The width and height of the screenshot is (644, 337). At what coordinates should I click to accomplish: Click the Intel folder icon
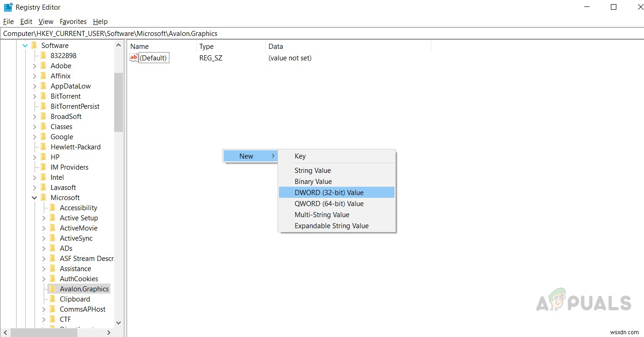[x=43, y=177]
